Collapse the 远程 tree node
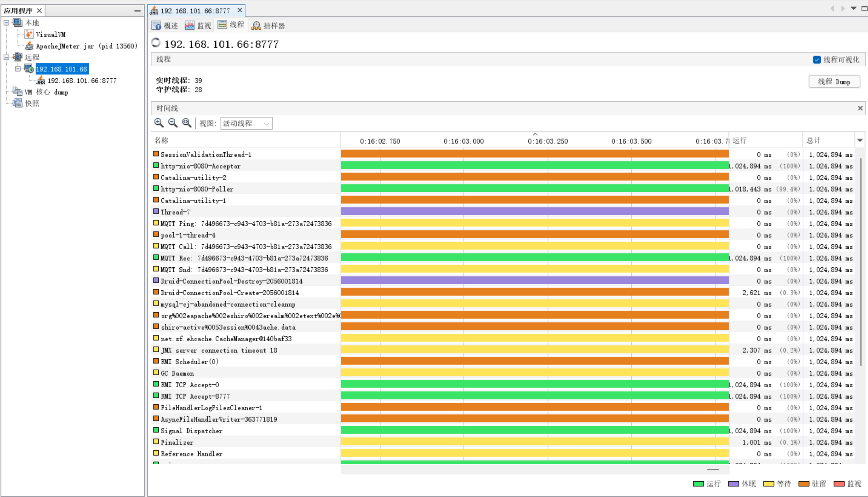 (x=6, y=57)
